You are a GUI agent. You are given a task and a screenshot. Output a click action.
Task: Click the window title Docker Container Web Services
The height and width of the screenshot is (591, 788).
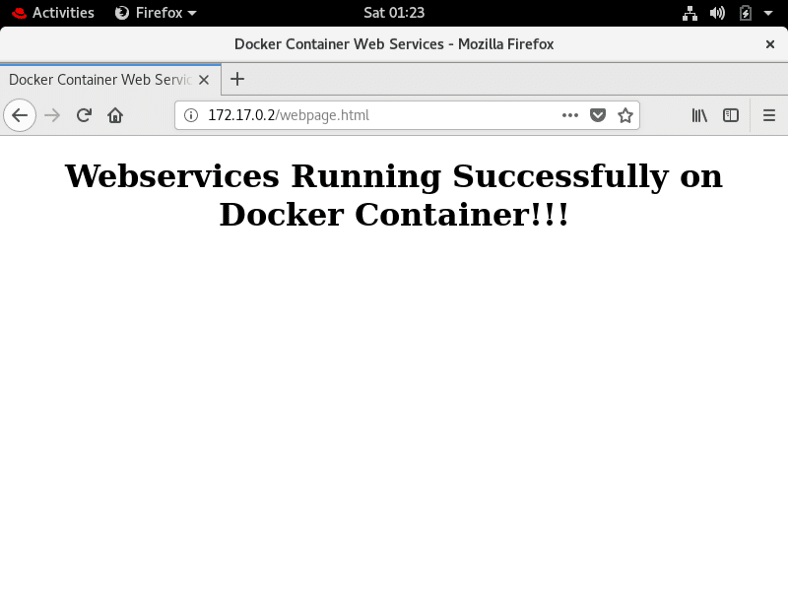tap(394, 44)
